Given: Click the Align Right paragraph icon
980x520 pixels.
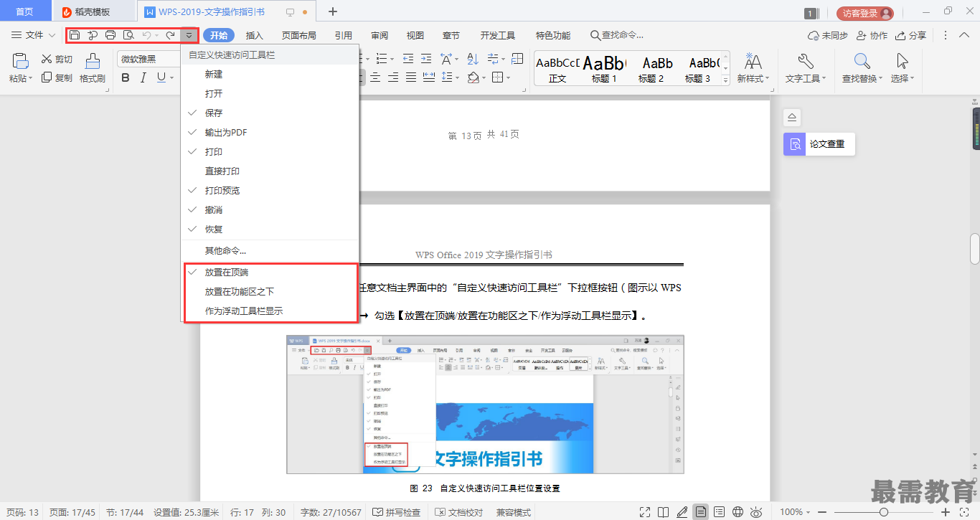Looking at the screenshot, I should (392, 77).
